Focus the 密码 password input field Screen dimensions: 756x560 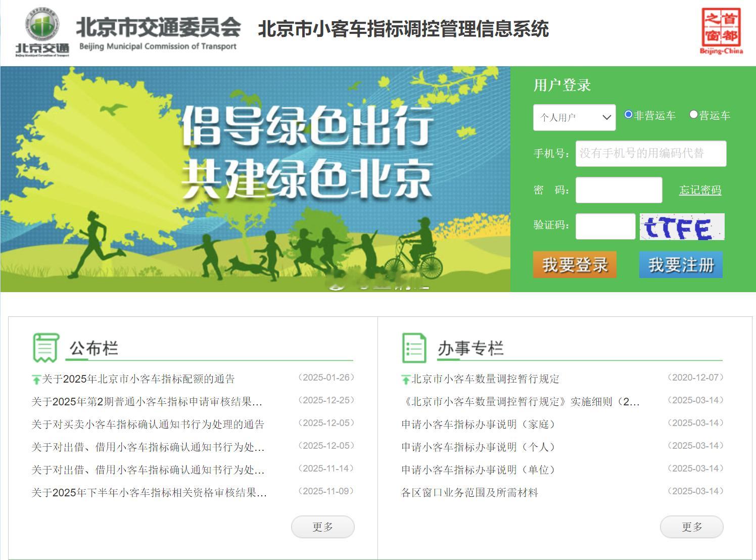point(619,190)
